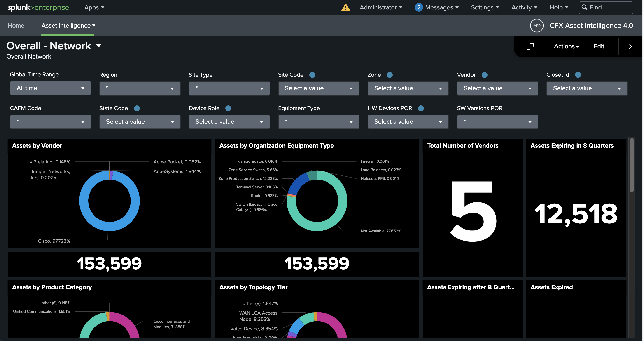Expand the Overall - Network dashboard title arrow
Viewport: 644px width, 341px height.
click(99, 46)
